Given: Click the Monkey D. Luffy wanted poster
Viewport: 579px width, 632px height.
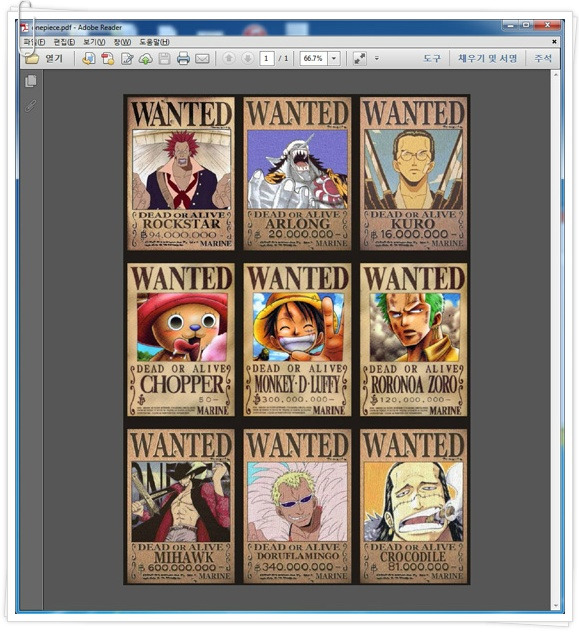Looking at the screenshot, I should [x=297, y=340].
